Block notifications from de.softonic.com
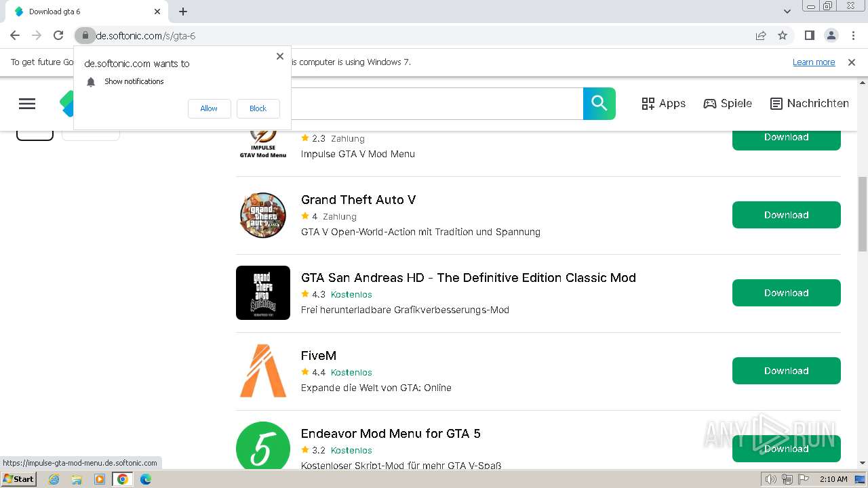Image resolution: width=868 pixels, height=488 pixels. [x=258, y=108]
